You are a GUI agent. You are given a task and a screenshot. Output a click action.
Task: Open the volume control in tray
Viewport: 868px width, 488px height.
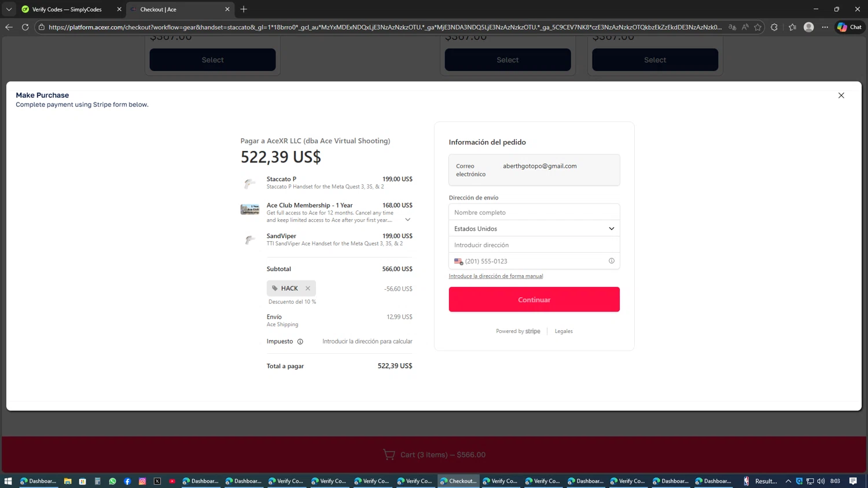(x=821, y=481)
